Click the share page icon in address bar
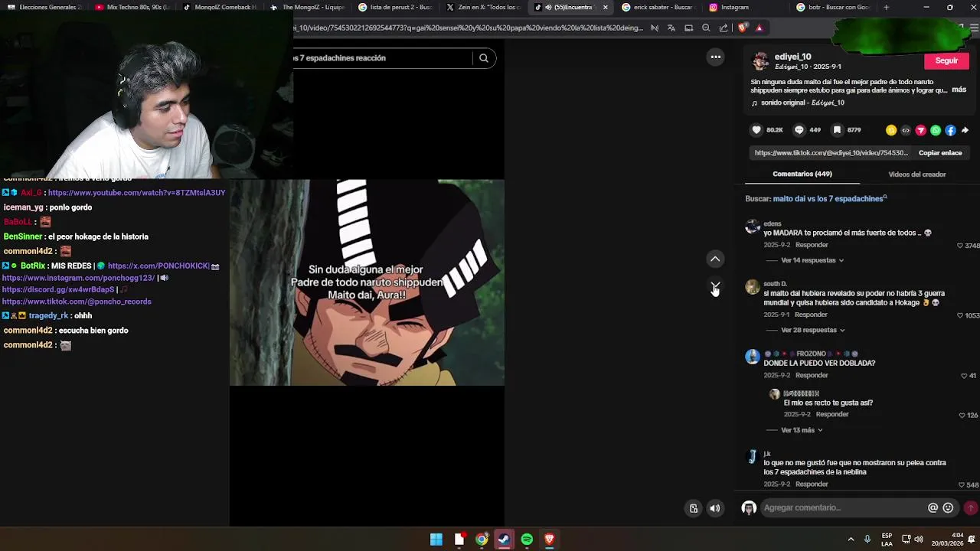The image size is (980, 551). click(724, 28)
